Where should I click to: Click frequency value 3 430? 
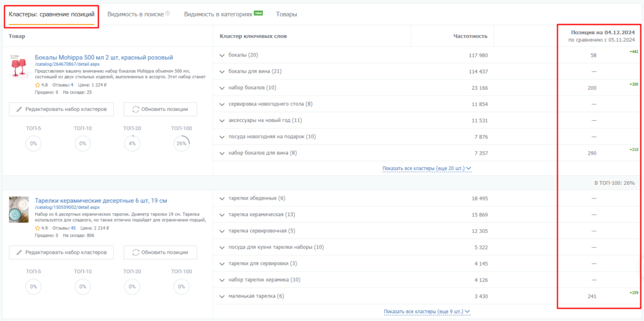click(x=481, y=296)
